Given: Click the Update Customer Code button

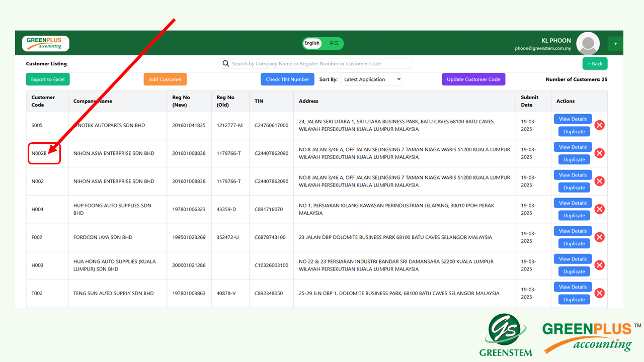Looking at the screenshot, I should click(473, 79).
